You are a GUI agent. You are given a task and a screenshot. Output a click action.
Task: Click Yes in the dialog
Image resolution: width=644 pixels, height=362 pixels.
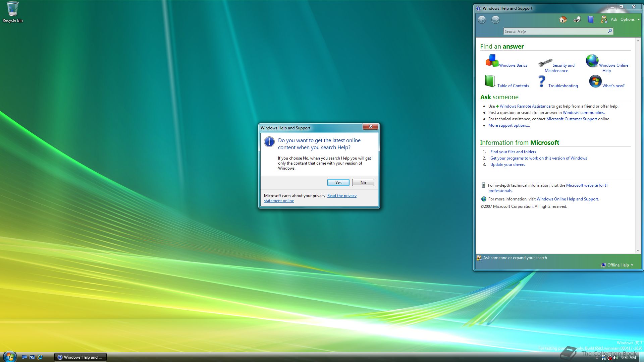tap(338, 183)
